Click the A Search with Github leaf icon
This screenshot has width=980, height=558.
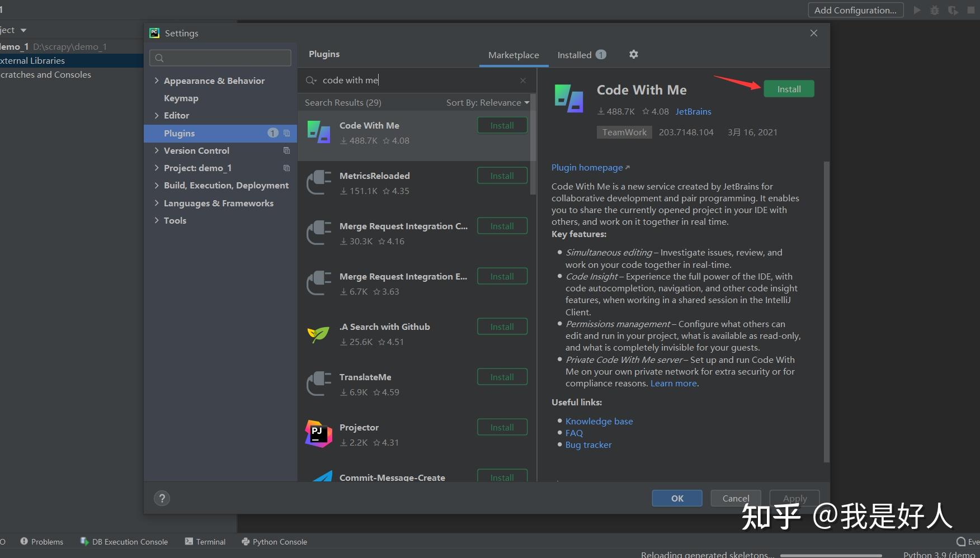tap(319, 334)
